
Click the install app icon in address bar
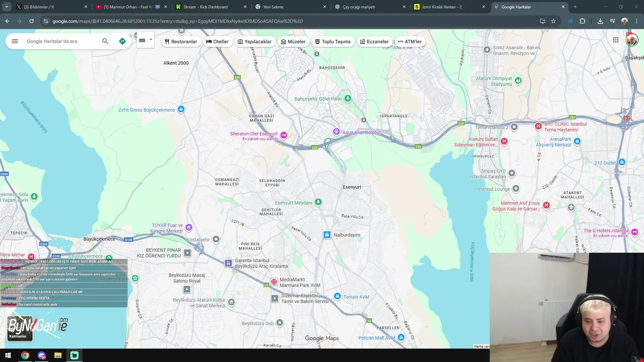[542, 21]
